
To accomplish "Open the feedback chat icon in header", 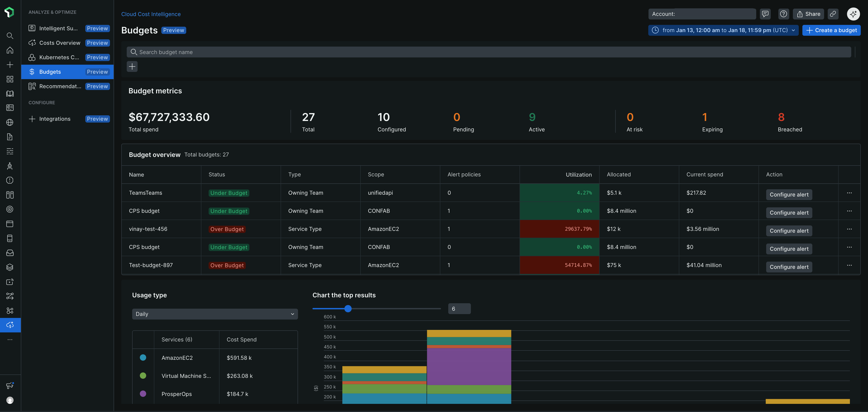I will click(765, 14).
